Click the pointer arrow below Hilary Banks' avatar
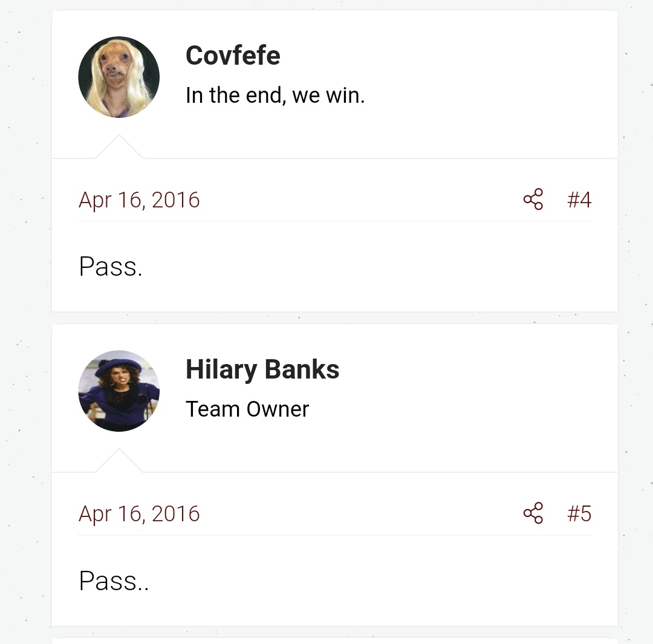Viewport: 653px width, 644px height. pyautogui.click(x=119, y=460)
